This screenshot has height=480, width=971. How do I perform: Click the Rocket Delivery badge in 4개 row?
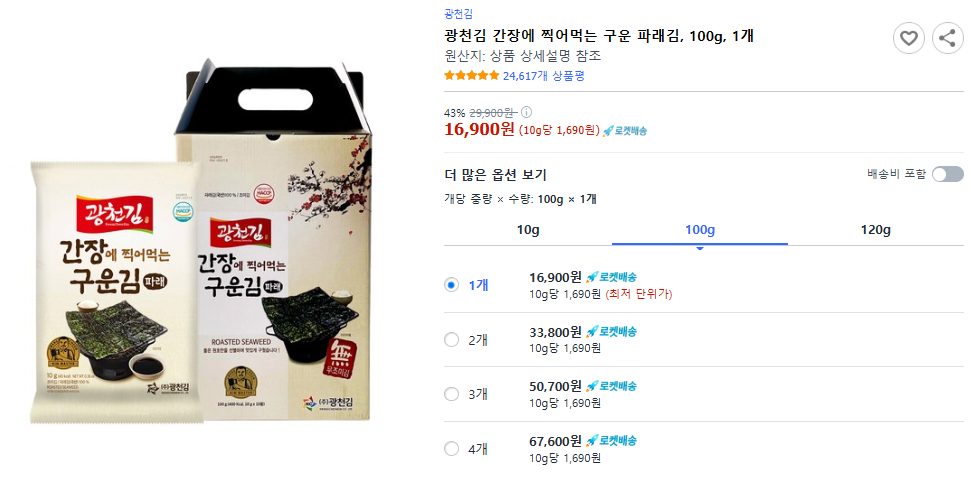(x=611, y=440)
